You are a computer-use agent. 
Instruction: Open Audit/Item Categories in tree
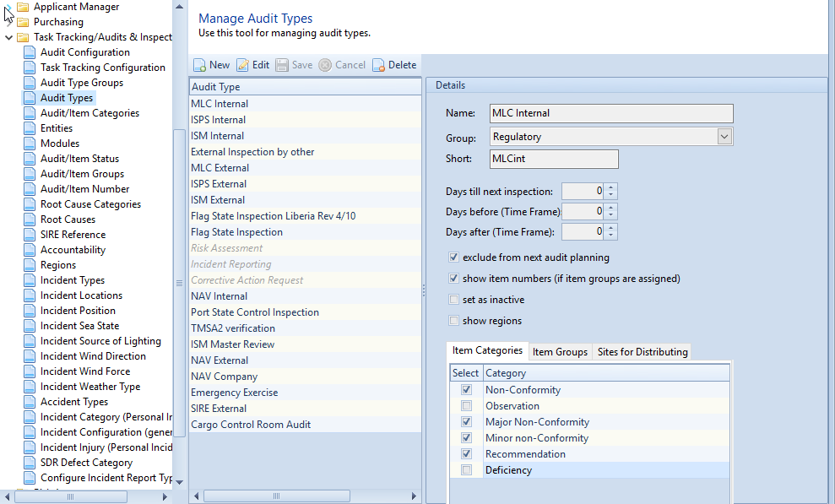[x=89, y=113]
